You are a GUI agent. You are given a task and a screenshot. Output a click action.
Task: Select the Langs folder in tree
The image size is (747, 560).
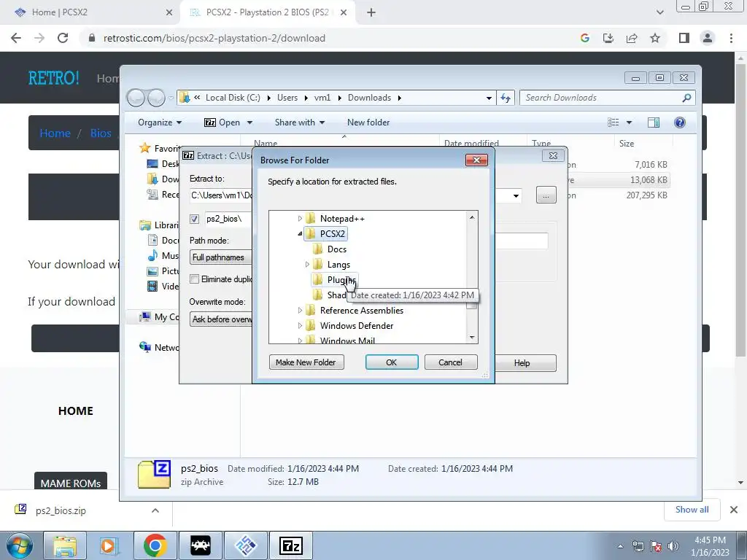pyautogui.click(x=338, y=264)
